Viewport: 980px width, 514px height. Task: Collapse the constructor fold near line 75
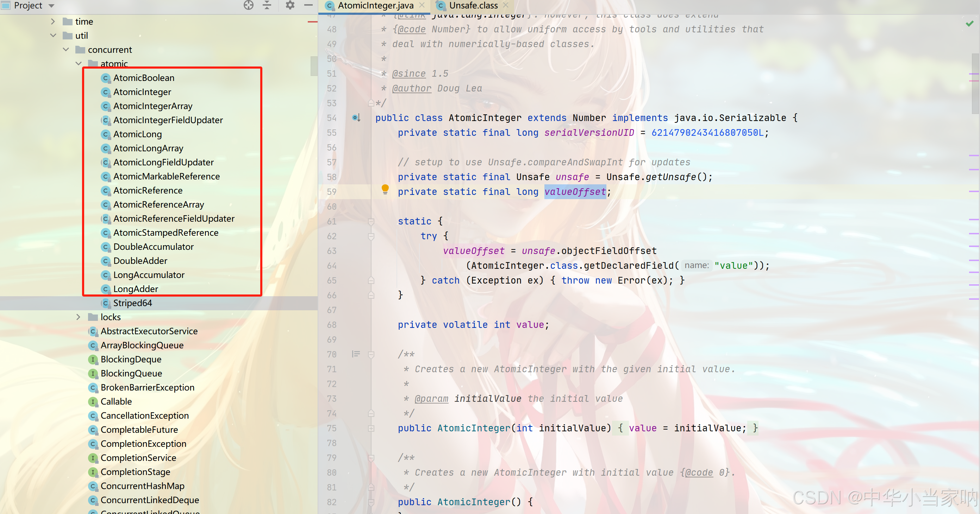click(371, 429)
